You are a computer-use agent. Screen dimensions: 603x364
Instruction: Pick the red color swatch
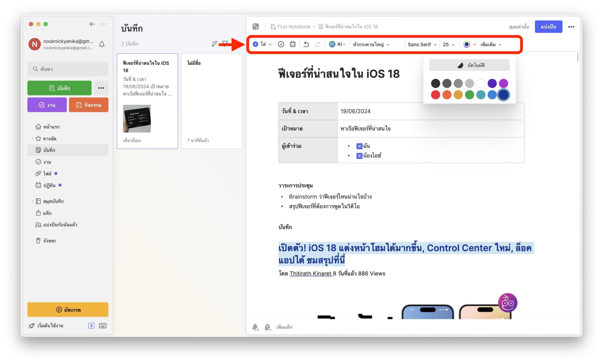(x=435, y=95)
